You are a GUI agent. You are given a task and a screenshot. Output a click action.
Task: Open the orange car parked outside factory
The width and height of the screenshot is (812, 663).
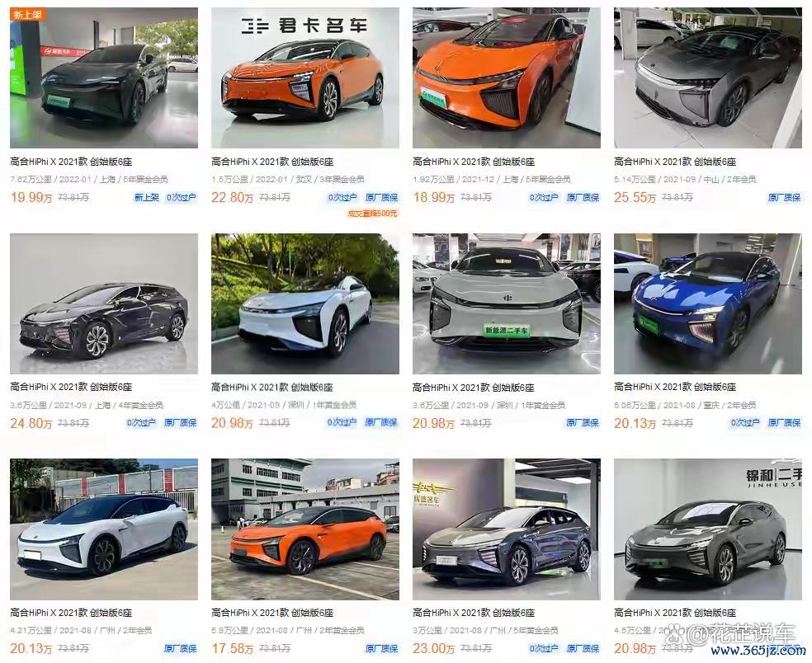(x=305, y=529)
